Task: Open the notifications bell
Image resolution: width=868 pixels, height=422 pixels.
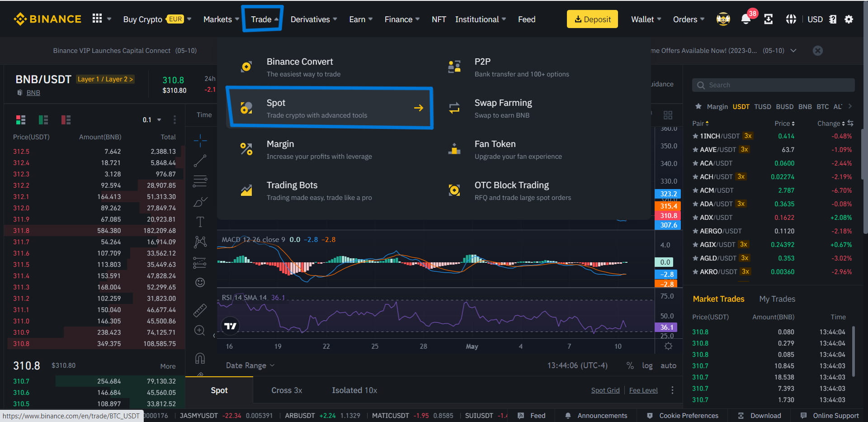Action: pos(746,19)
